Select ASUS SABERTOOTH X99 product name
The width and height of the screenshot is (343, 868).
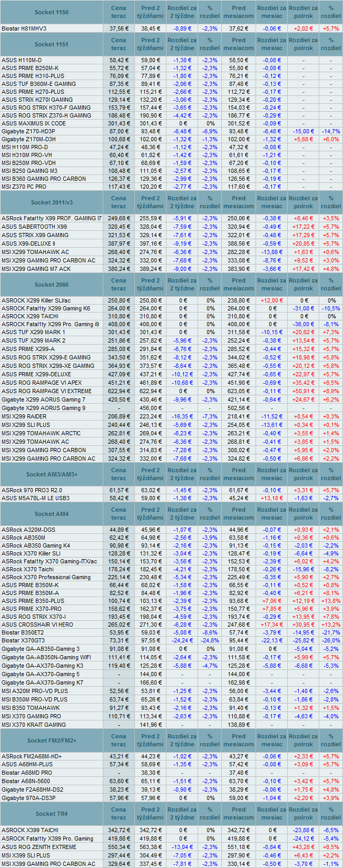pyautogui.click(x=34, y=227)
